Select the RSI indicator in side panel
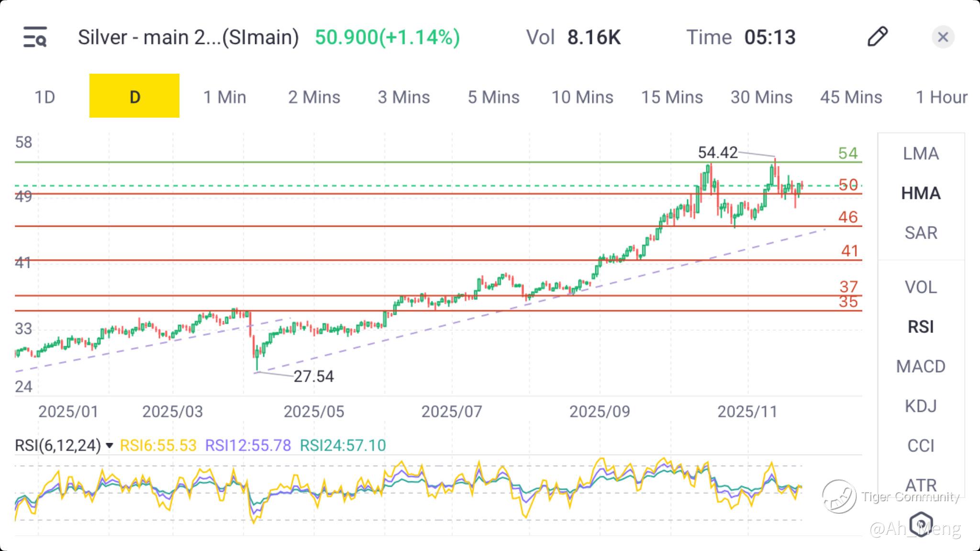The height and width of the screenshot is (551, 980). (x=921, y=327)
